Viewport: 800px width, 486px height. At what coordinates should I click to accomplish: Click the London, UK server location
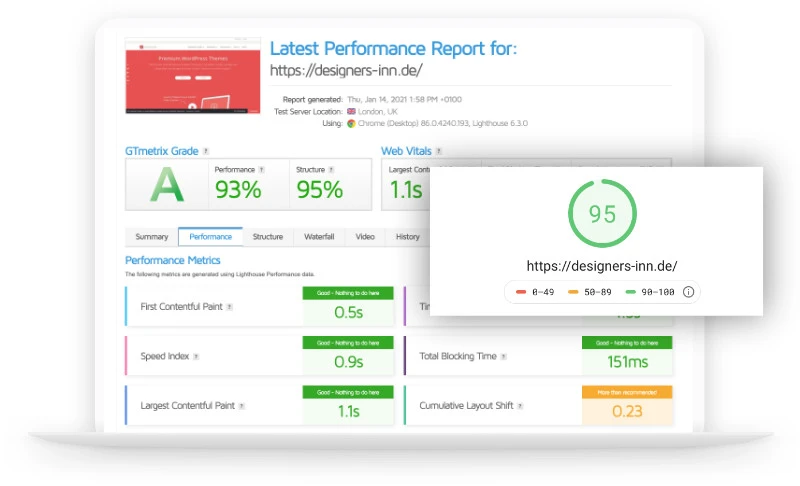tap(378, 111)
